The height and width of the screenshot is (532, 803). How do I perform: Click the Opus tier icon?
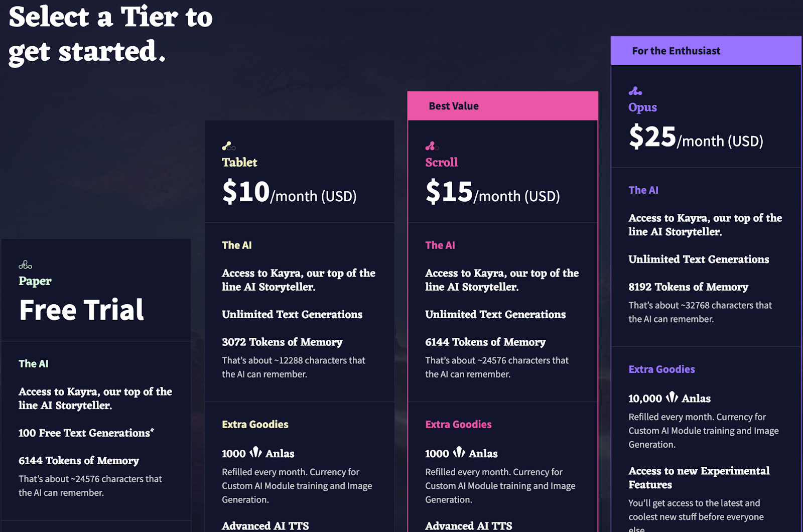(x=635, y=91)
